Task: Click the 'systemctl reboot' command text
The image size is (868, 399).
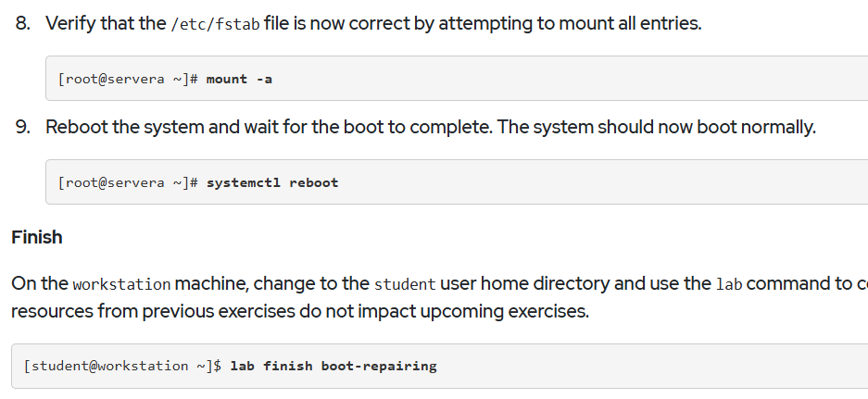Action: coord(272,182)
